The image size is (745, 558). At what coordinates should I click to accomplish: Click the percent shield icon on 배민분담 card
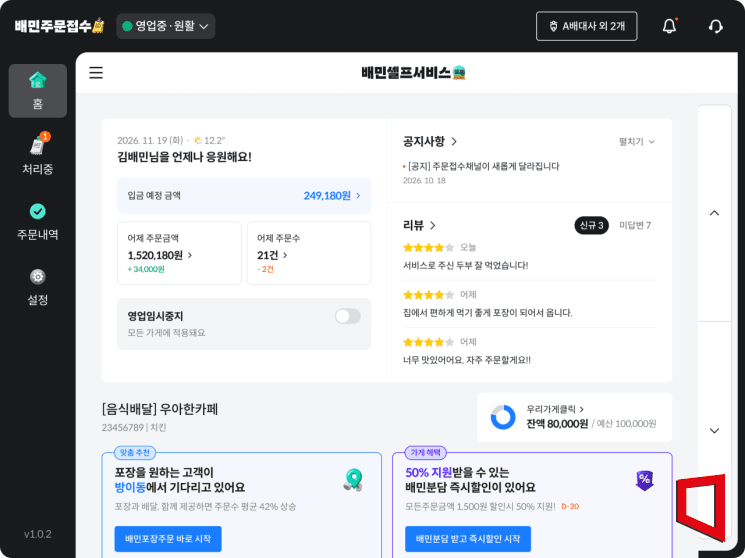point(644,480)
